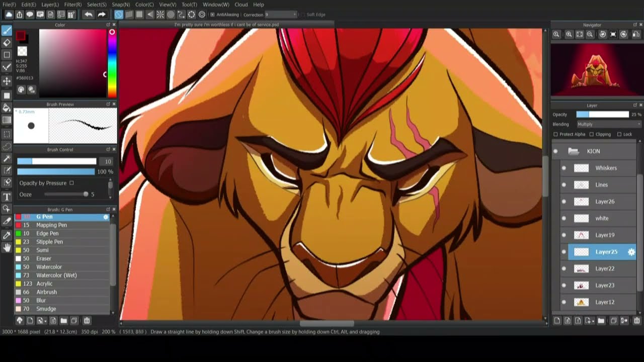Open the Window menu
This screenshot has width=644, height=362.
216,5
